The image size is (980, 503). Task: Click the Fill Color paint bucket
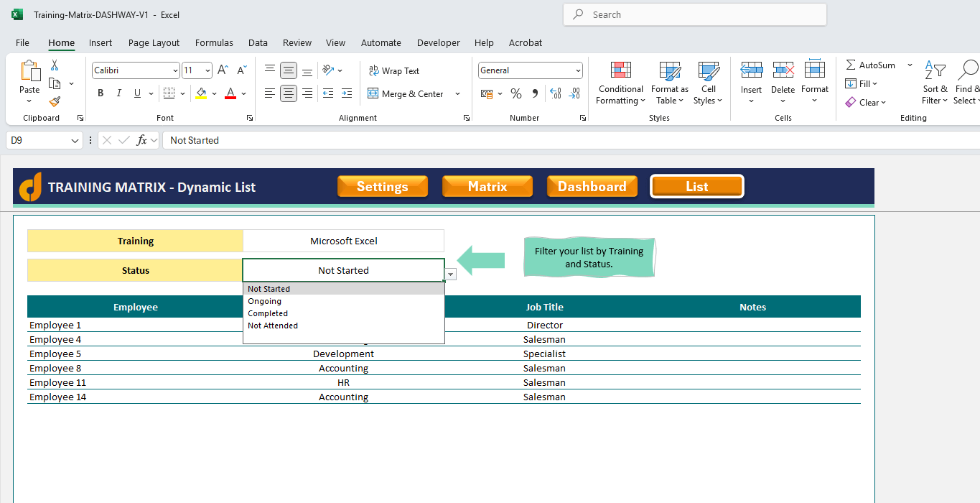[201, 93]
